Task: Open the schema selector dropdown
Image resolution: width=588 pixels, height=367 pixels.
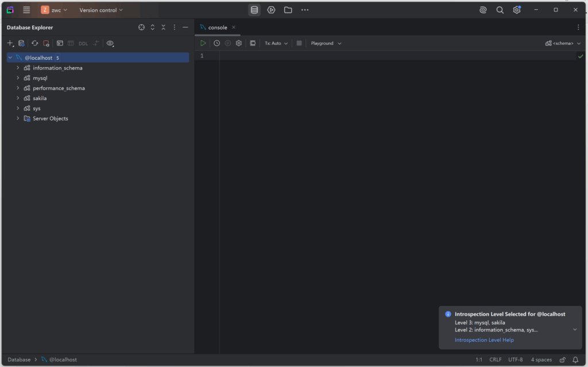Action: (563, 43)
